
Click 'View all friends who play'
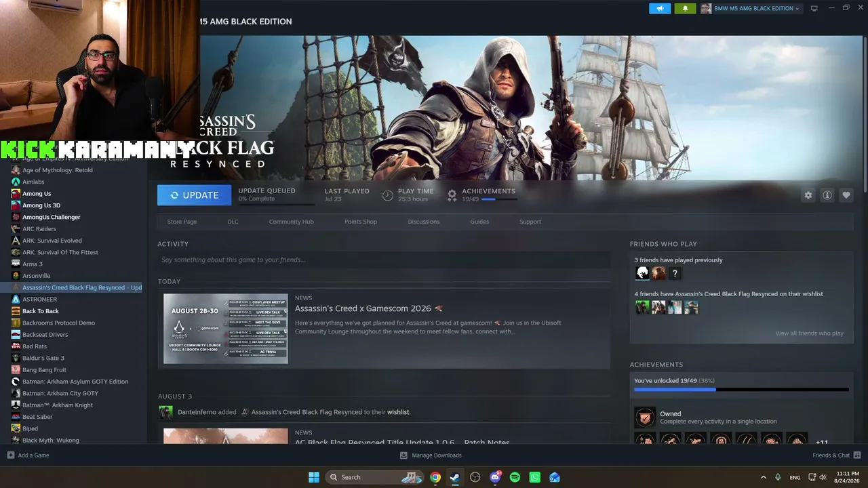coord(810,333)
